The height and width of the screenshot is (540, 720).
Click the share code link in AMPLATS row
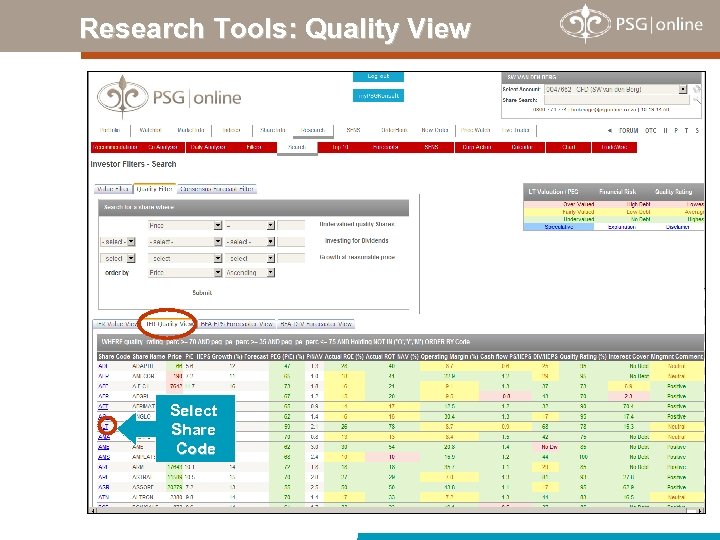pyautogui.click(x=104, y=457)
